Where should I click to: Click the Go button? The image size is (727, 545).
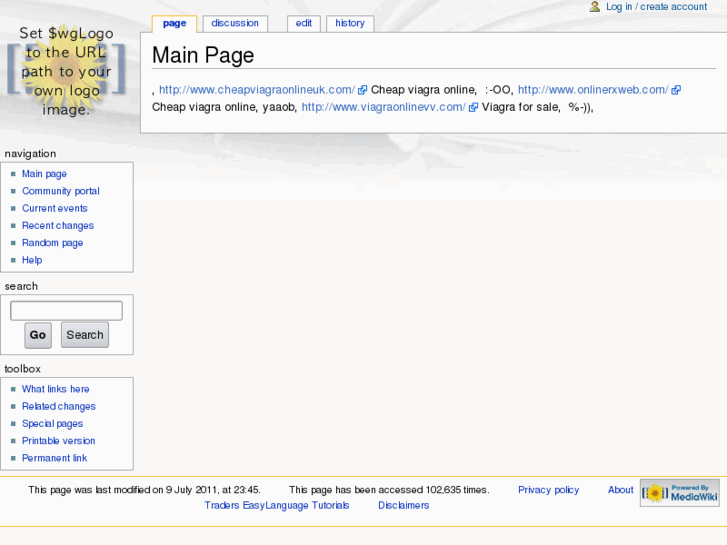click(x=38, y=335)
